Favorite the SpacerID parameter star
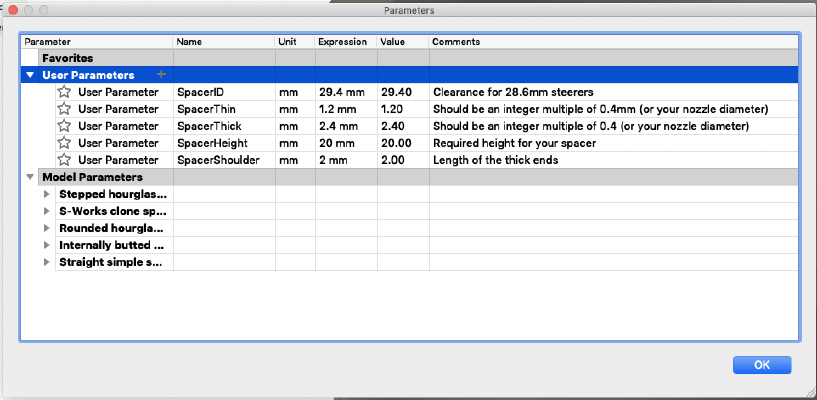817x400 pixels. [x=64, y=92]
